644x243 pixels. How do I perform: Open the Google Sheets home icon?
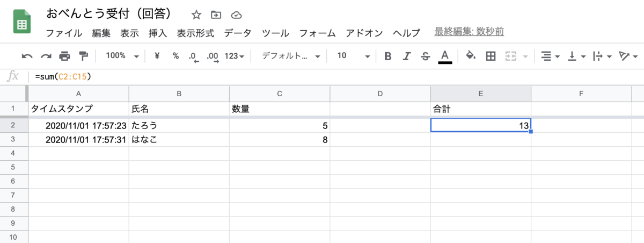(x=22, y=23)
